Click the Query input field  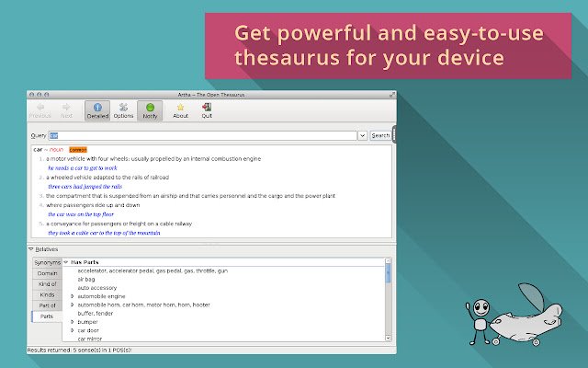click(202, 135)
